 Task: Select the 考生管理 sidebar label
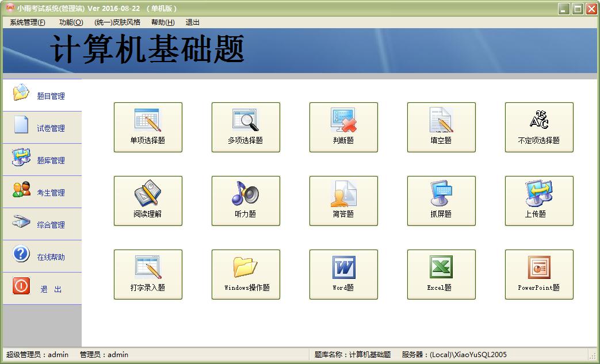coord(51,192)
